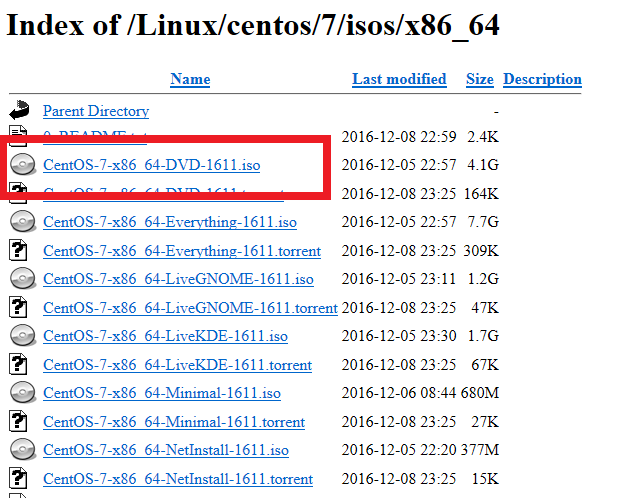Open CentOS-7-x86_64-NetInstall-1611.iso link
This screenshot has height=498, width=620.
[165, 450]
